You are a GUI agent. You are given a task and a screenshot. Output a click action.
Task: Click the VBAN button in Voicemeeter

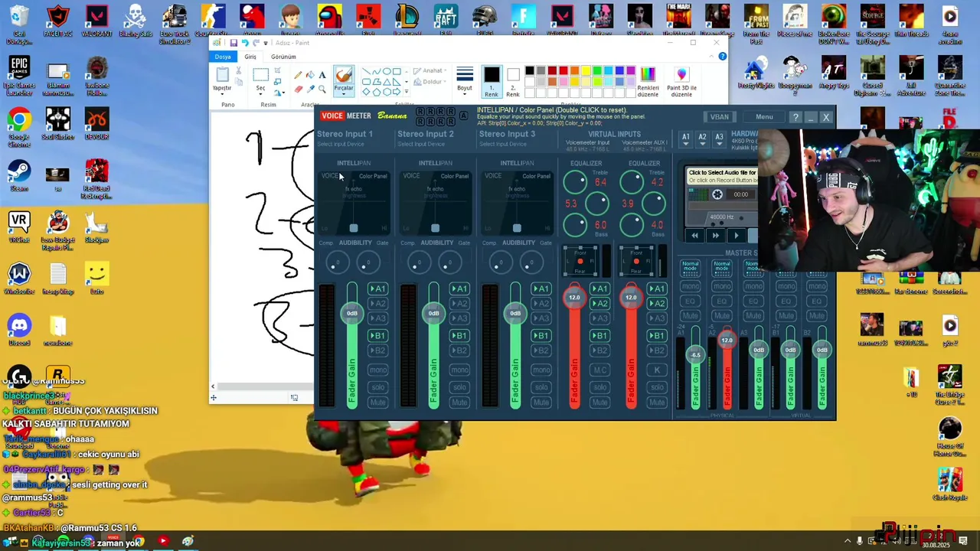click(720, 117)
